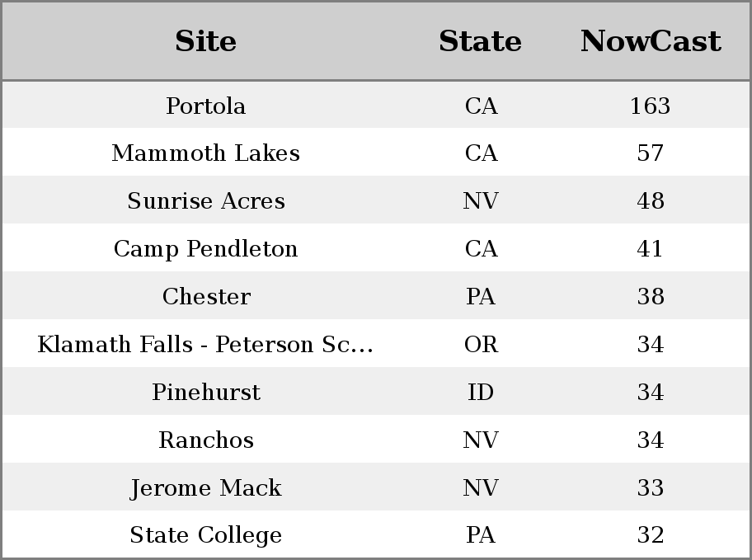
Task: Select the Ranchos site name
Action: [x=206, y=440]
